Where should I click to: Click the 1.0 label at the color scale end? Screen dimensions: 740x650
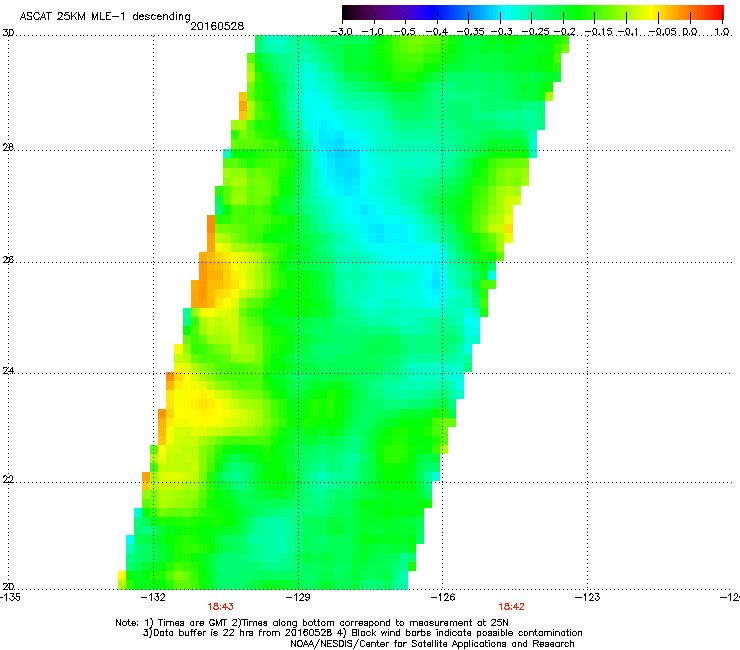click(x=722, y=32)
